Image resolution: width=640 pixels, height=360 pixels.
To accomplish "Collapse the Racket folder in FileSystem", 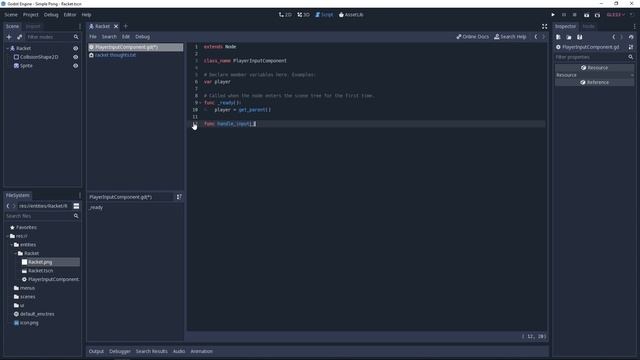I will click(x=16, y=253).
